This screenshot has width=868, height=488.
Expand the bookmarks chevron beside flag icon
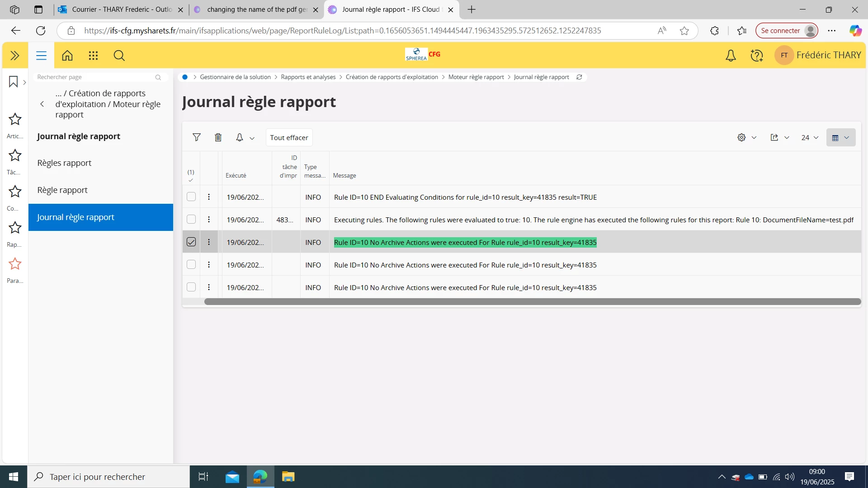point(24,82)
